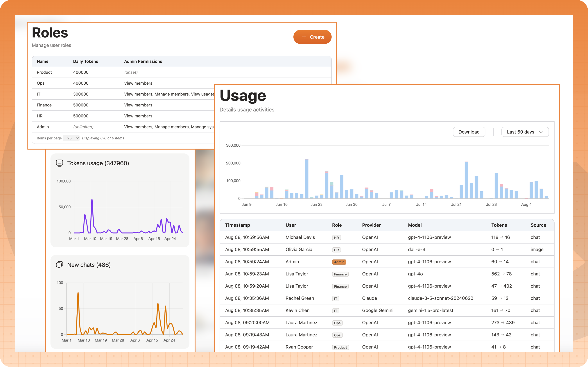Screen dimensions: 588x367
Task: Click the Tokens usage chart icon
Action: point(60,163)
